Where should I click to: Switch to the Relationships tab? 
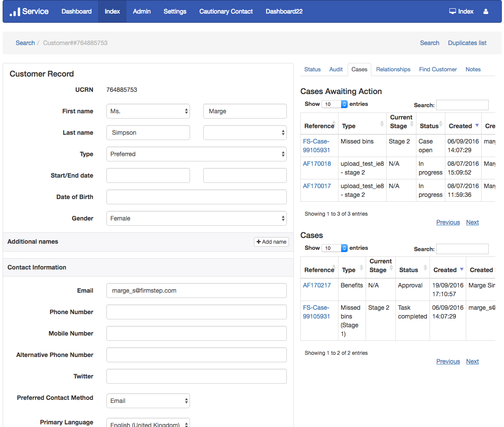[393, 70]
